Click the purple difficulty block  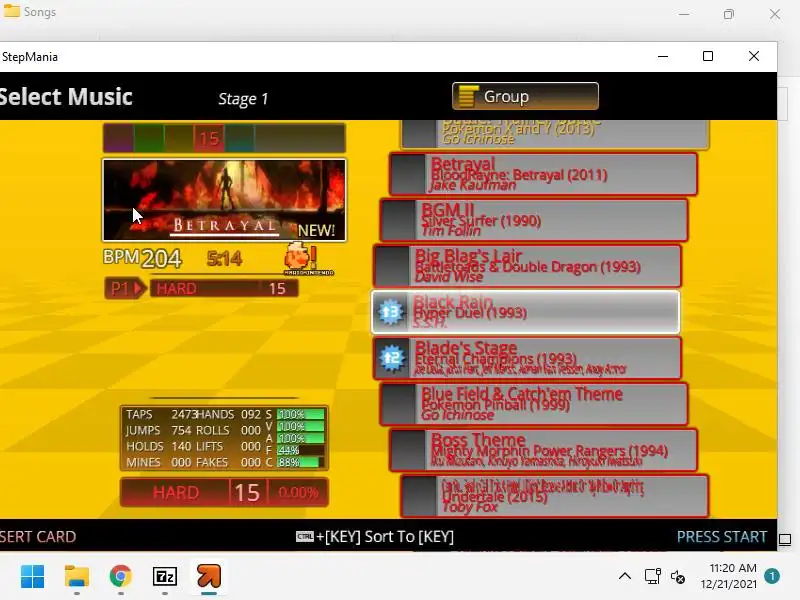coord(119,138)
